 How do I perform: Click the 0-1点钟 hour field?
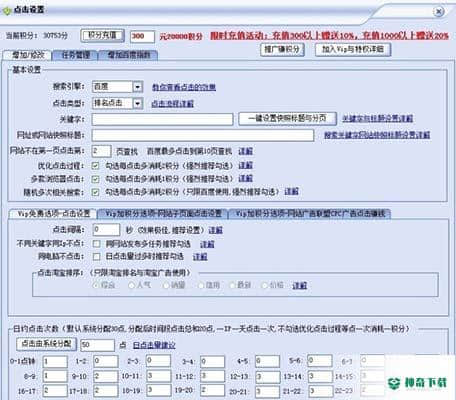coord(55,361)
